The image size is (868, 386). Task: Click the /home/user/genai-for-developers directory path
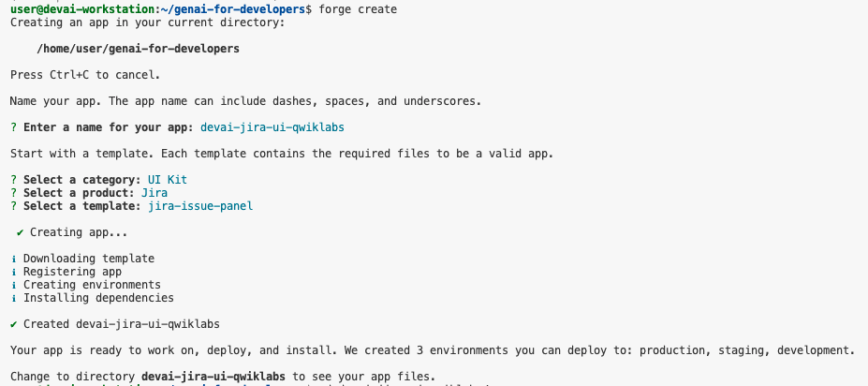(138, 48)
